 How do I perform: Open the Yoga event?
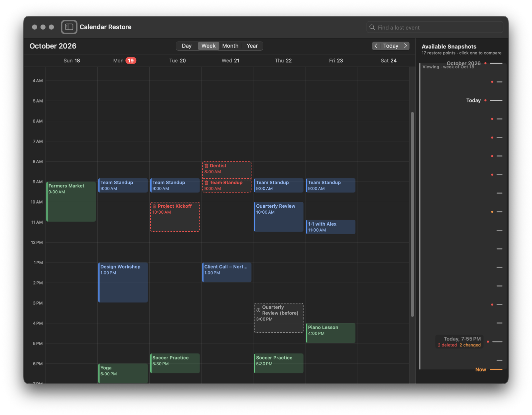click(x=123, y=373)
